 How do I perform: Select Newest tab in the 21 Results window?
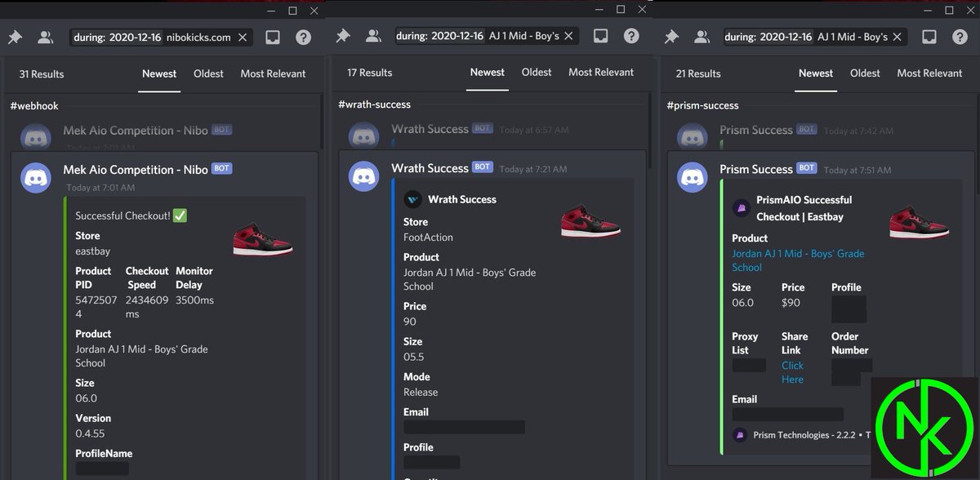pos(816,73)
